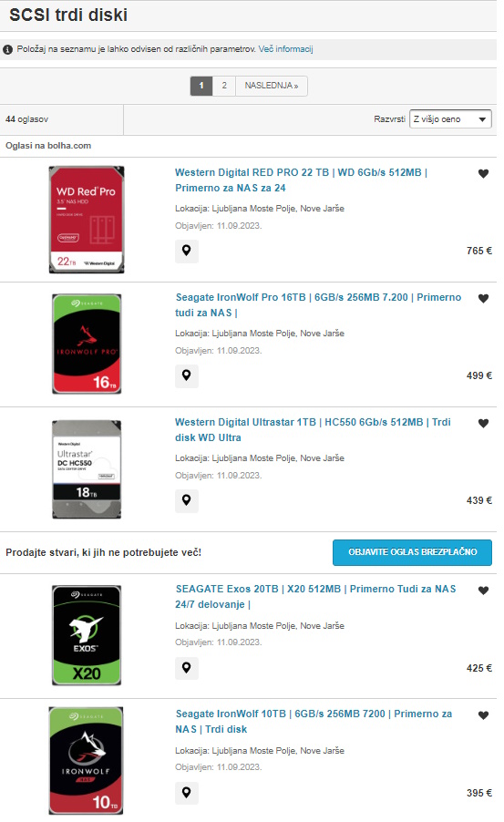The width and height of the screenshot is (504, 822).
Task: Click heart icon for Seagate IronWolf 10TB
Action: (x=483, y=715)
